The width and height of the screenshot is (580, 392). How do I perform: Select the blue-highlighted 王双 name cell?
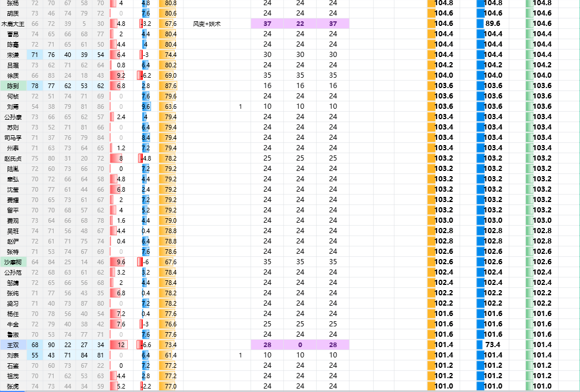[x=13, y=345]
